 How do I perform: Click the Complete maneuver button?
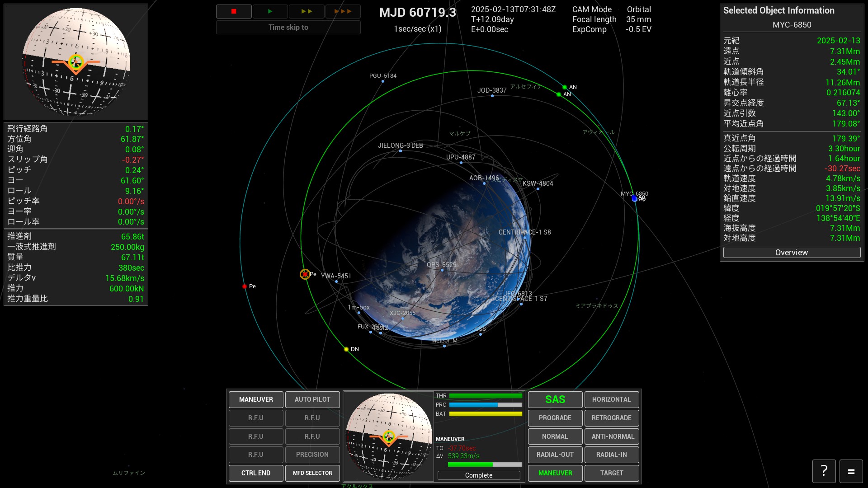click(x=478, y=475)
